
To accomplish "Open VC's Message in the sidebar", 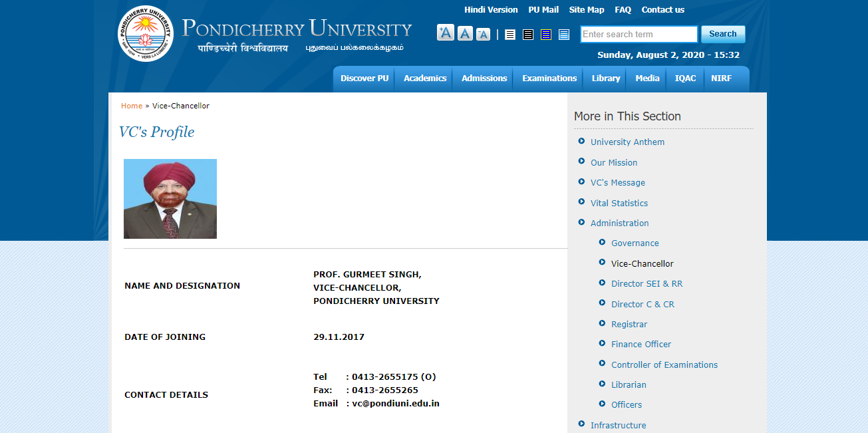I will tap(618, 182).
